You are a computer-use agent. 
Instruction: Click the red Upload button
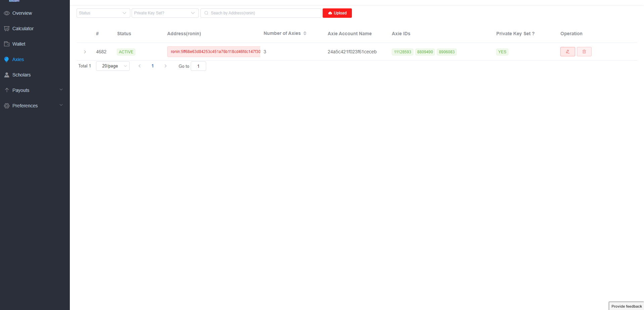pos(337,13)
